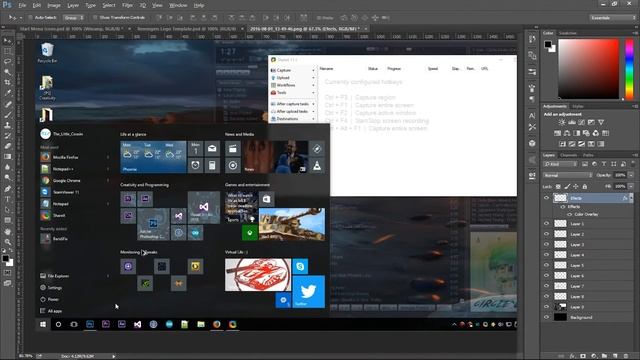The width and height of the screenshot is (640, 360).
Task: Add a Color Balance adjustment
Action: 567,133
